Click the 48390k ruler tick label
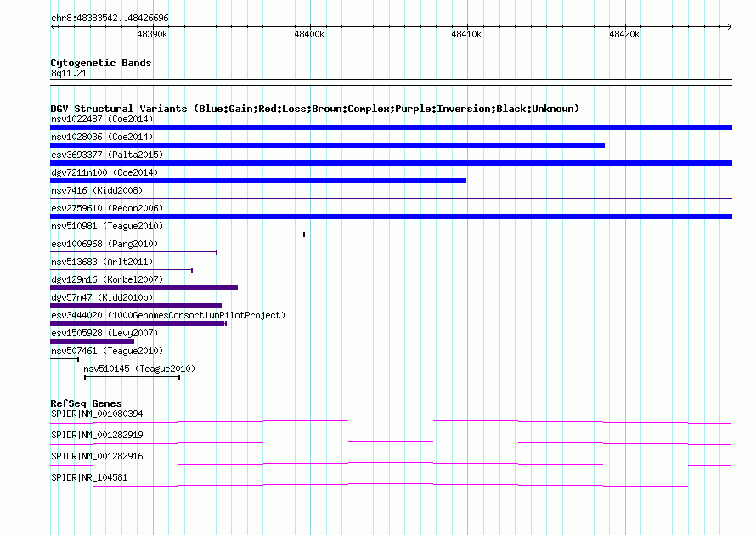Image resolution: width=756 pixels, height=535 pixels. pyautogui.click(x=152, y=34)
